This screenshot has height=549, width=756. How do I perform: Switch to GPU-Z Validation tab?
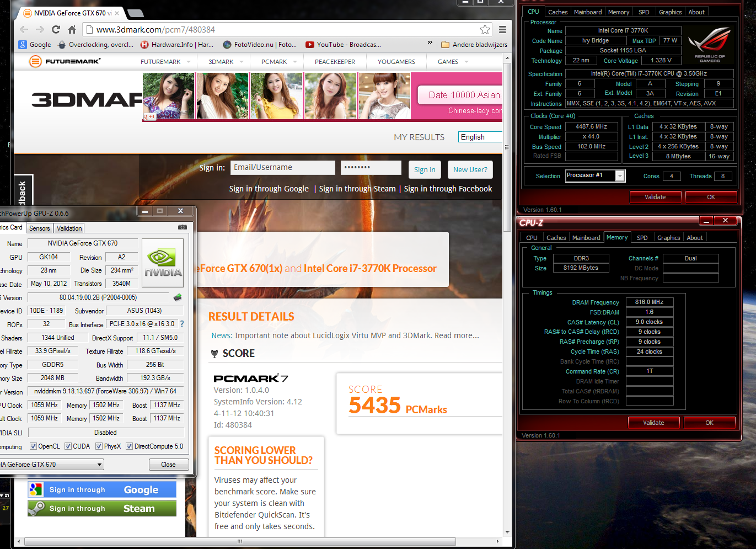tap(69, 228)
